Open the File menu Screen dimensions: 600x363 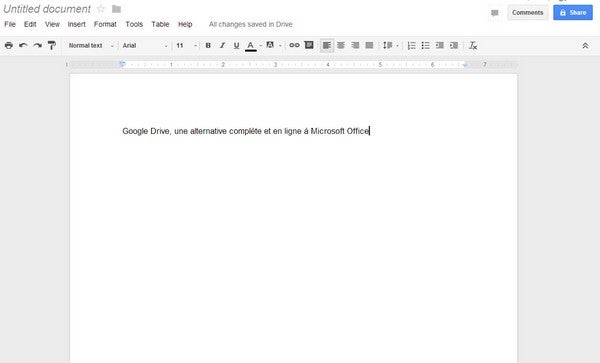(x=10, y=24)
